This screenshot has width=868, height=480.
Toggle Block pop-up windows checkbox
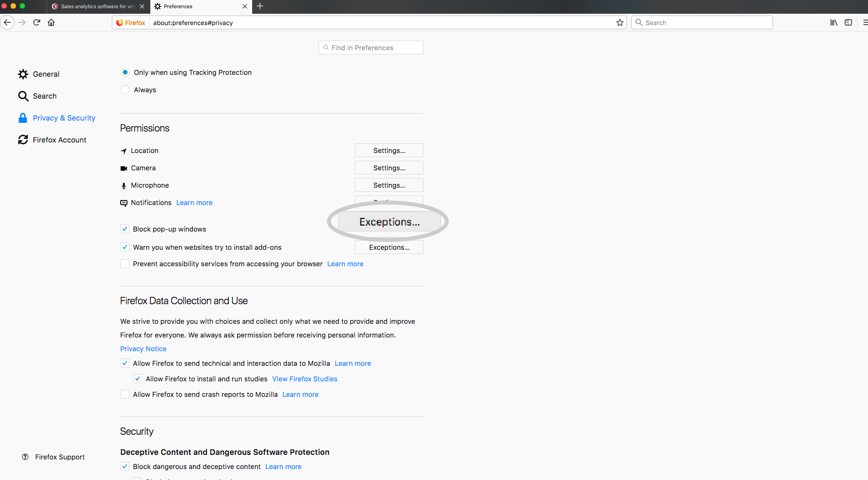click(125, 229)
